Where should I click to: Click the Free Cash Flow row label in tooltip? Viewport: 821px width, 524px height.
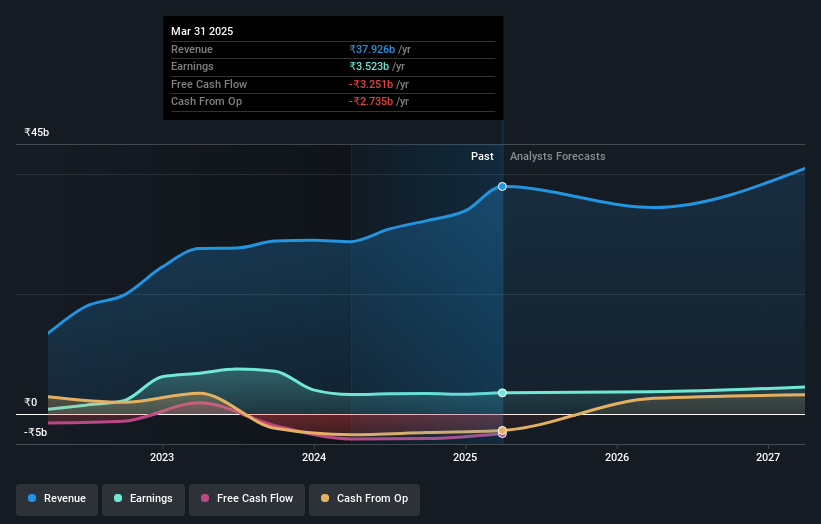209,84
